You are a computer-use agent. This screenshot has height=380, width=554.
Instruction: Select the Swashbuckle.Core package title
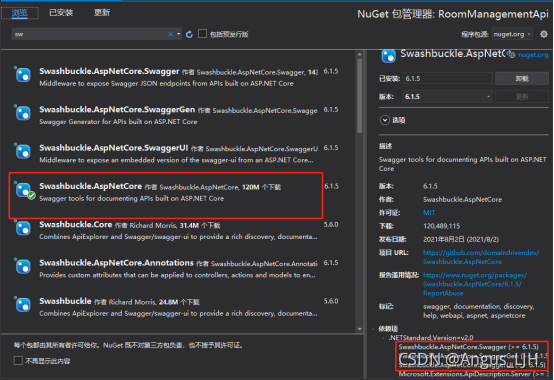click(76, 225)
